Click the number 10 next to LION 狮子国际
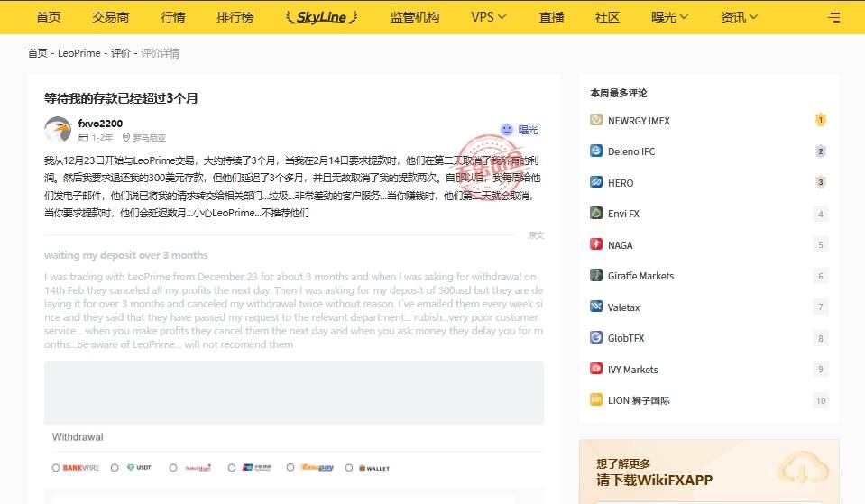The height and width of the screenshot is (504, 865). click(x=820, y=400)
